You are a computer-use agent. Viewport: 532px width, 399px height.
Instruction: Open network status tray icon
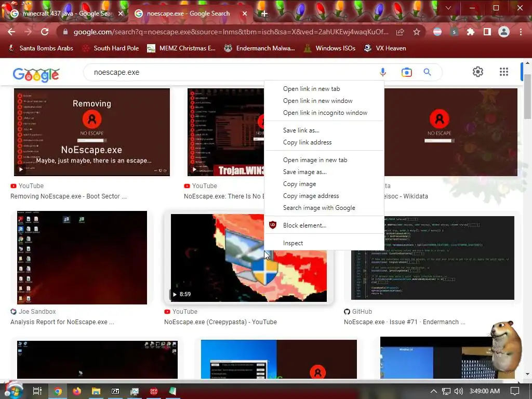446,391
